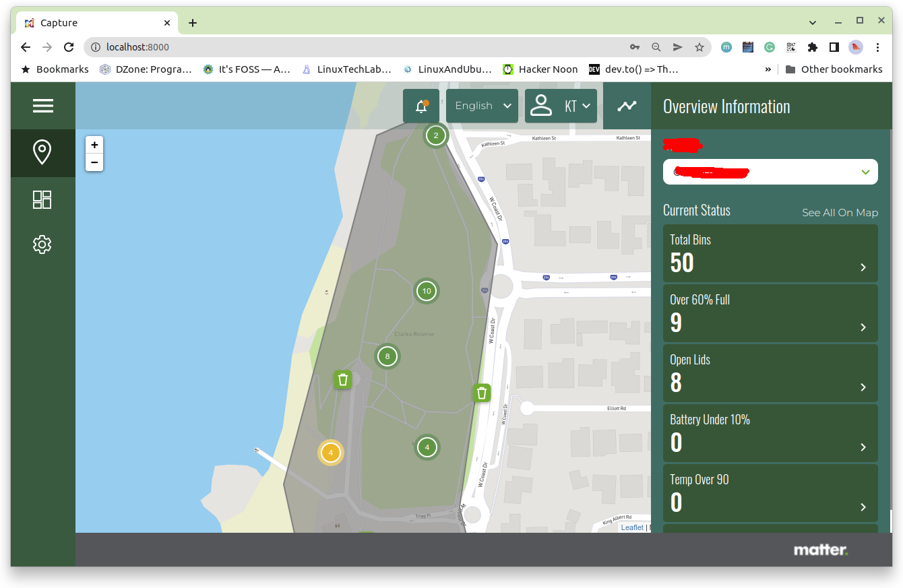Zoom in on the map

click(x=94, y=145)
